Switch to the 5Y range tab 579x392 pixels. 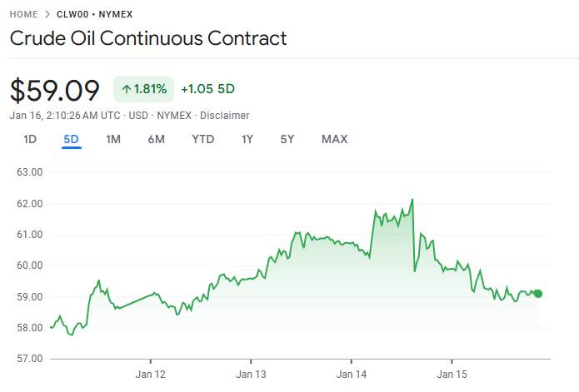287,139
